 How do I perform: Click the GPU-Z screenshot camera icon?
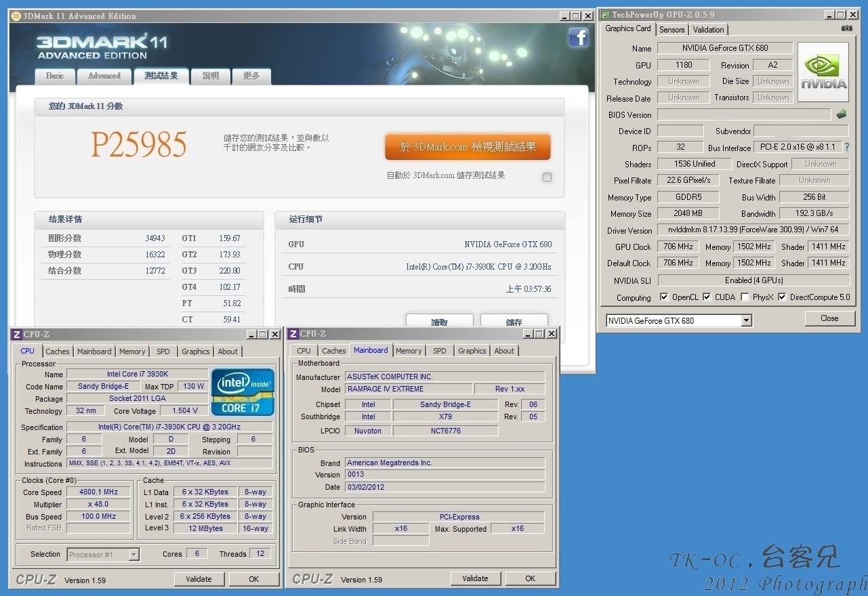(x=846, y=28)
